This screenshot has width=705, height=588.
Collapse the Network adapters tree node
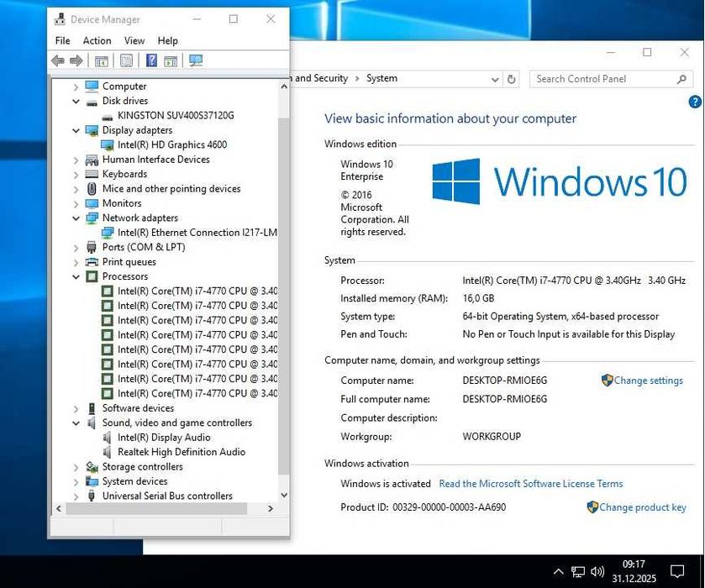point(76,218)
